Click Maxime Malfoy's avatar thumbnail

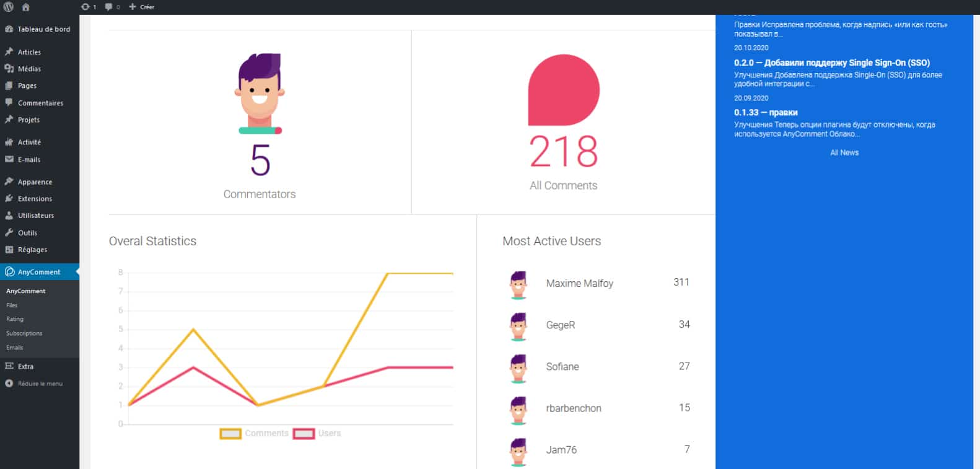click(518, 284)
